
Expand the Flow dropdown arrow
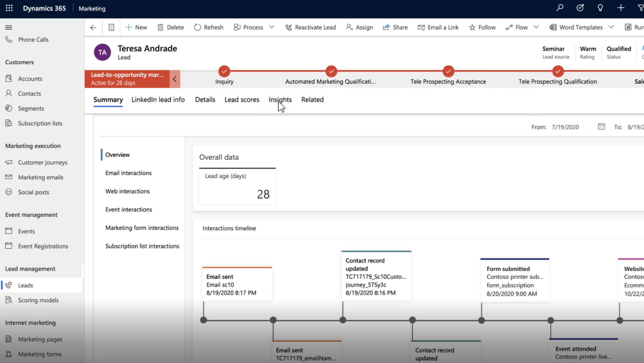tap(536, 27)
